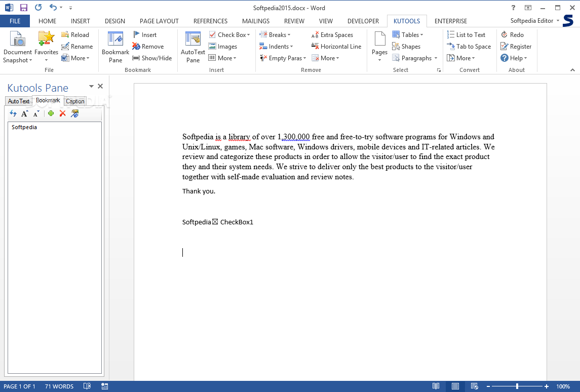Open Document Snapshot tool
580x392 pixels.
point(17,47)
